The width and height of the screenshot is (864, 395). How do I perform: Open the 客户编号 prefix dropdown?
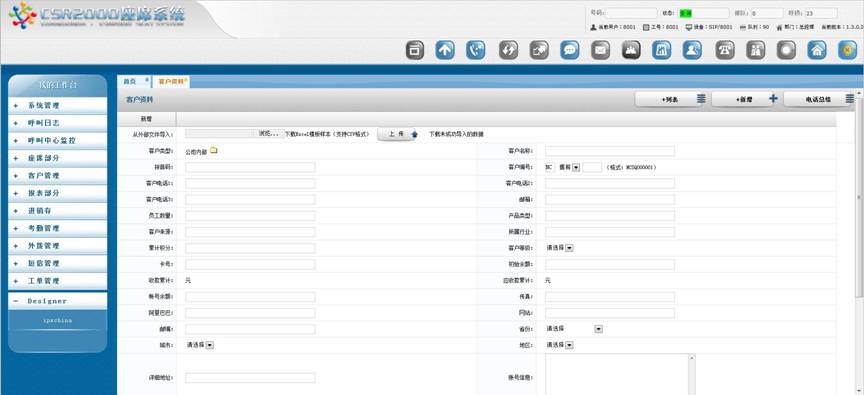pyautogui.click(x=576, y=167)
